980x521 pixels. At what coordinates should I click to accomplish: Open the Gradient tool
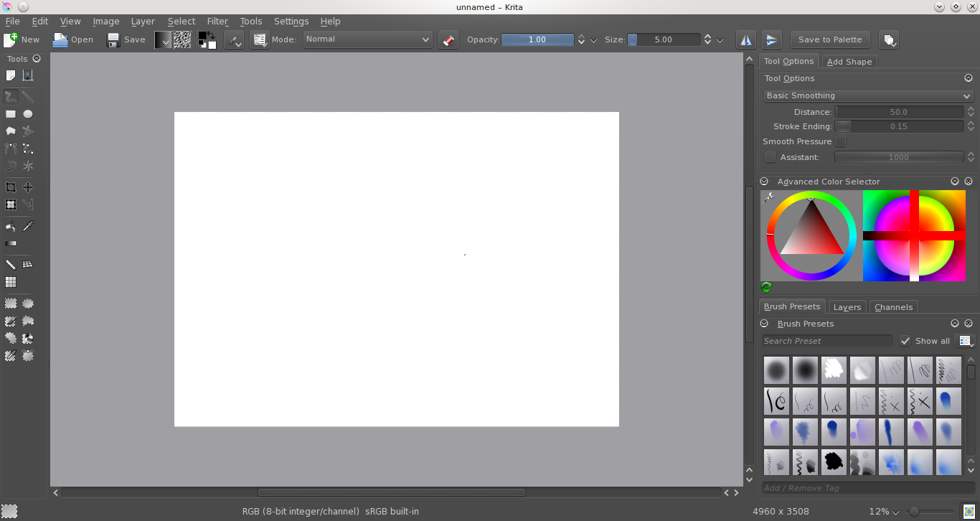(10, 243)
